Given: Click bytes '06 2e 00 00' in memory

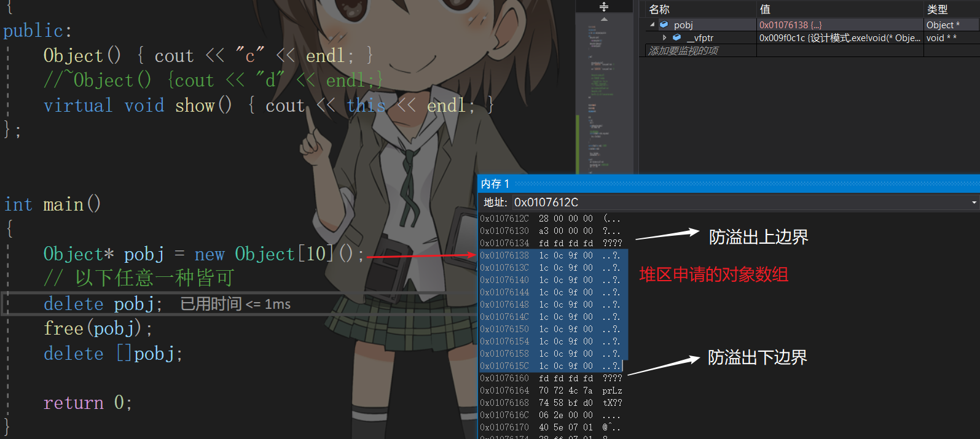Looking at the screenshot, I should (x=566, y=415).
